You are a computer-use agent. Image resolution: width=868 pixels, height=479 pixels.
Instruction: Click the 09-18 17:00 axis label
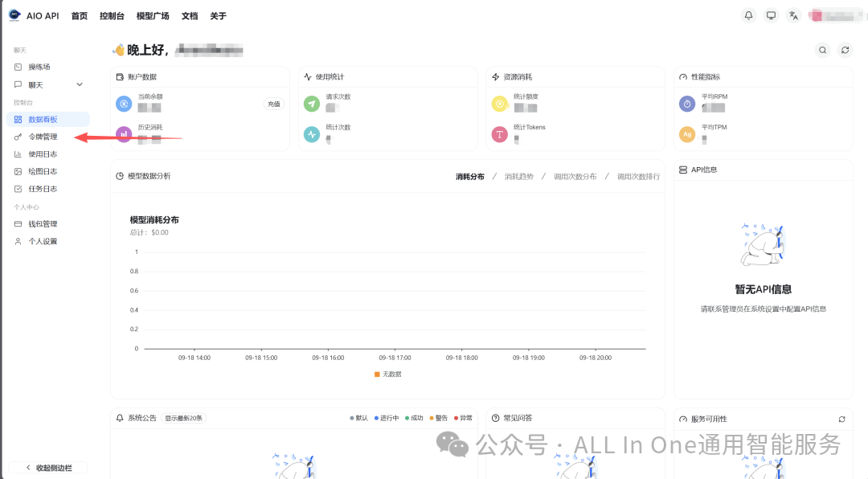[x=395, y=358]
